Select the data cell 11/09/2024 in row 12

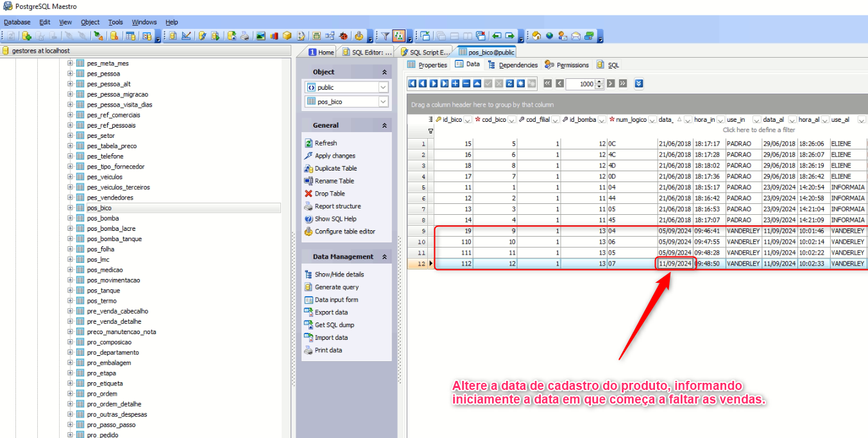click(675, 264)
